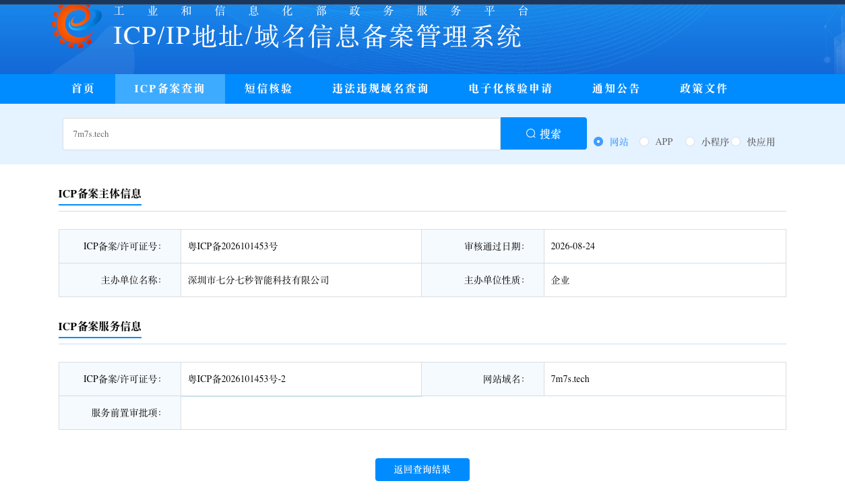
Task: Open 违法违规域名查询 in the navigation bar
Action: click(381, 89)
